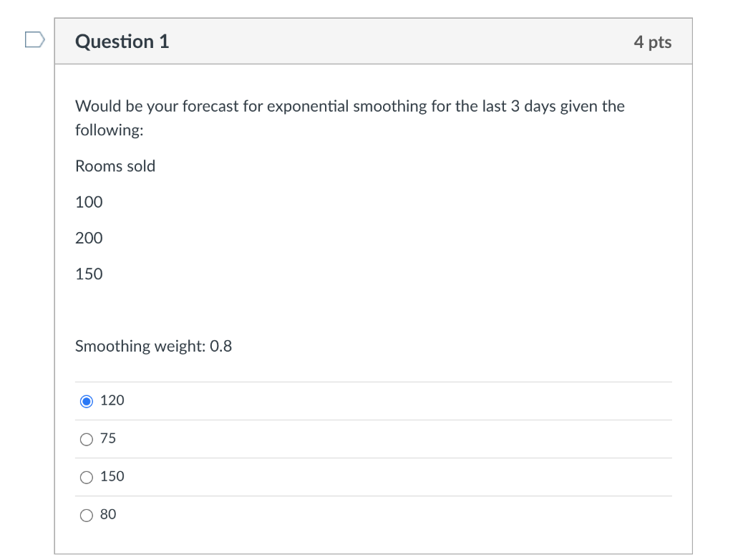Click the Question 1 header title

click(x=122, y=42)
